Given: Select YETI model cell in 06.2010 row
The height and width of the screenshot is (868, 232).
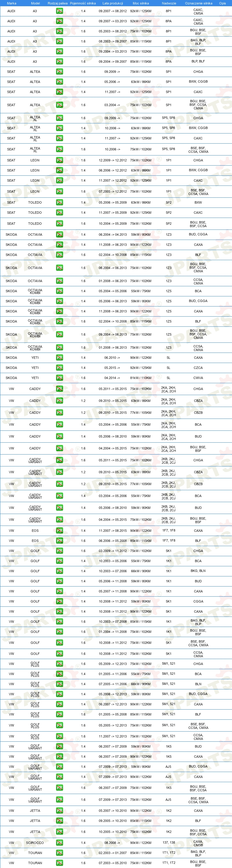Looking at the screenshot, I should coord(35,358).
